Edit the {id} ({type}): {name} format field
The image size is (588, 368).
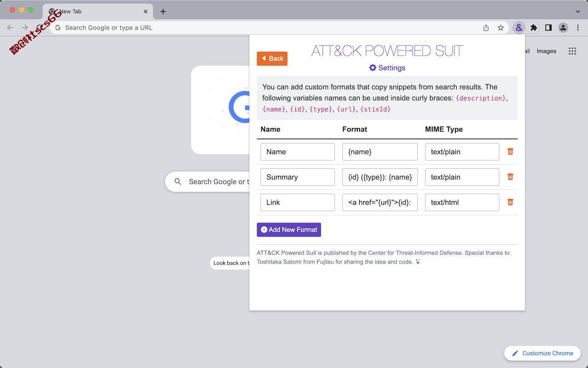click(380, 177)
